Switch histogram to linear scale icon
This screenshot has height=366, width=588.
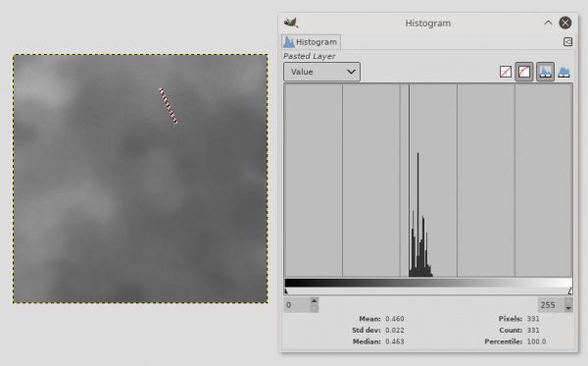click(x=506, y=72)
